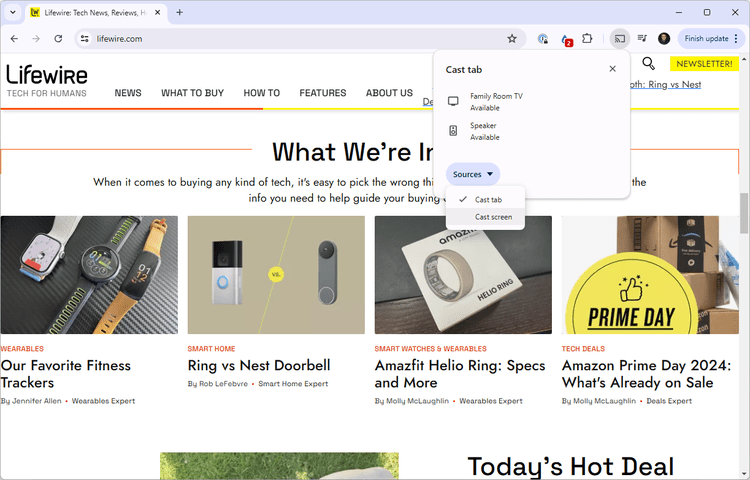750x480 pixels.
Task: Reload the Lifewire page
Action: click(58, 39)
